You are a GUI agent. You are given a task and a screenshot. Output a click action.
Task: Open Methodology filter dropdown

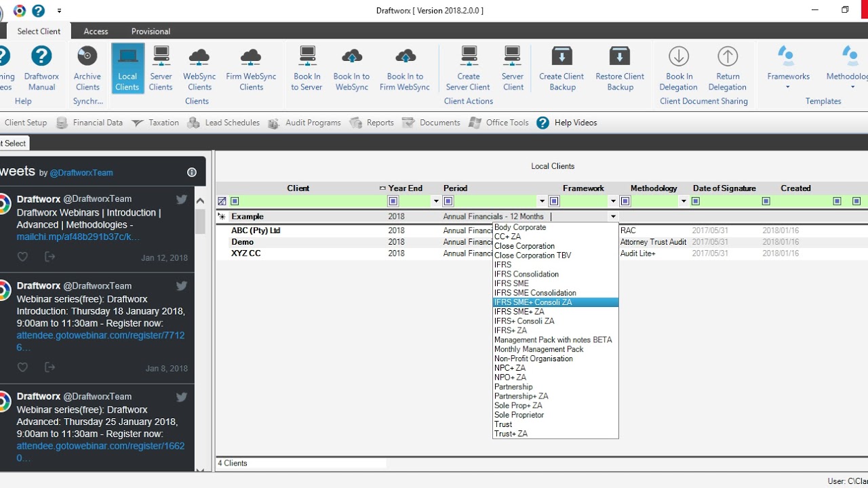click(x=684, y=201)
